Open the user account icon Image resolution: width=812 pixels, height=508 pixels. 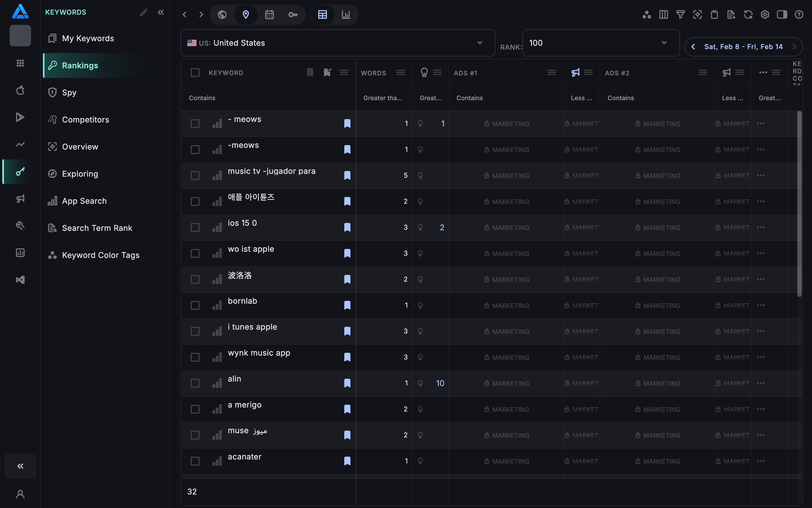coord(20,494)
